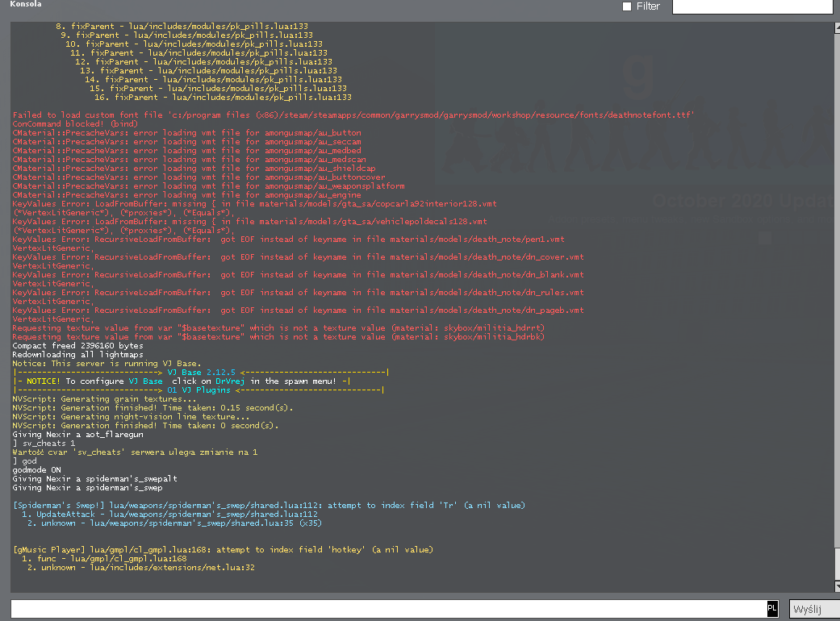Click the vehiclepoldecals128.vmt error line
840x621 pixels.
(249, 222)
